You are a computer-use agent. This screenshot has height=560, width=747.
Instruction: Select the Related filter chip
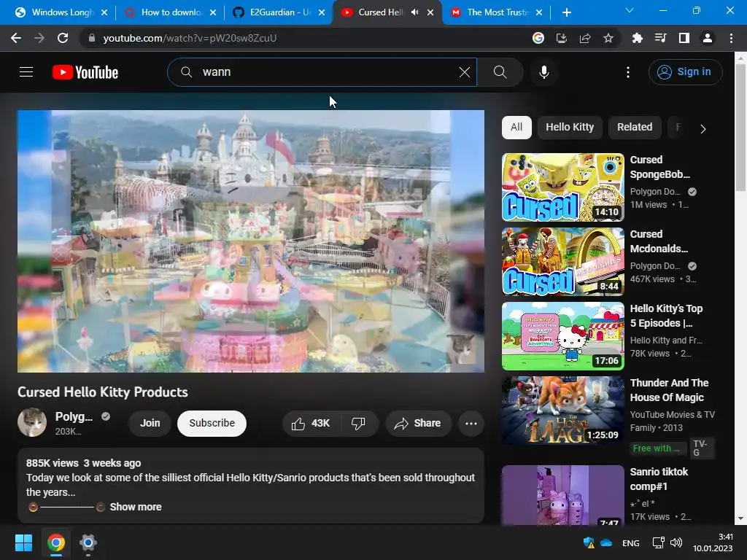click(x=635, y=128)
